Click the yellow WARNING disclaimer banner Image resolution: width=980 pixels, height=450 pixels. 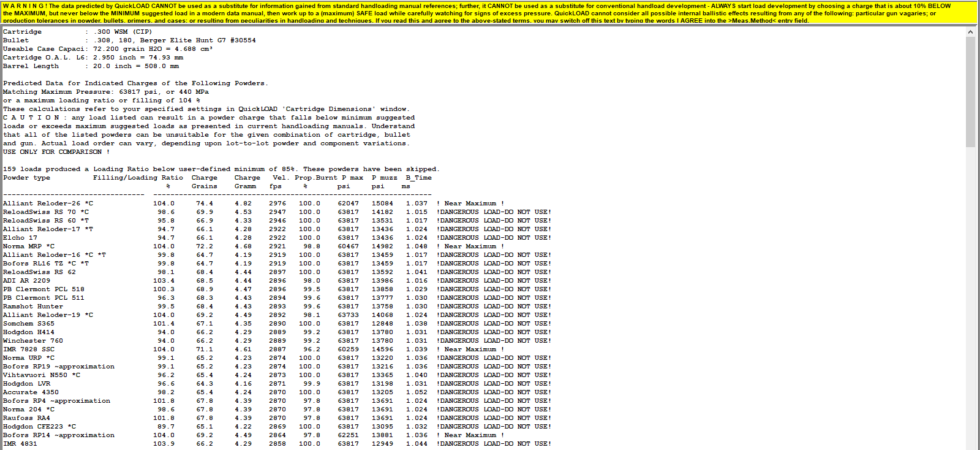490,12
